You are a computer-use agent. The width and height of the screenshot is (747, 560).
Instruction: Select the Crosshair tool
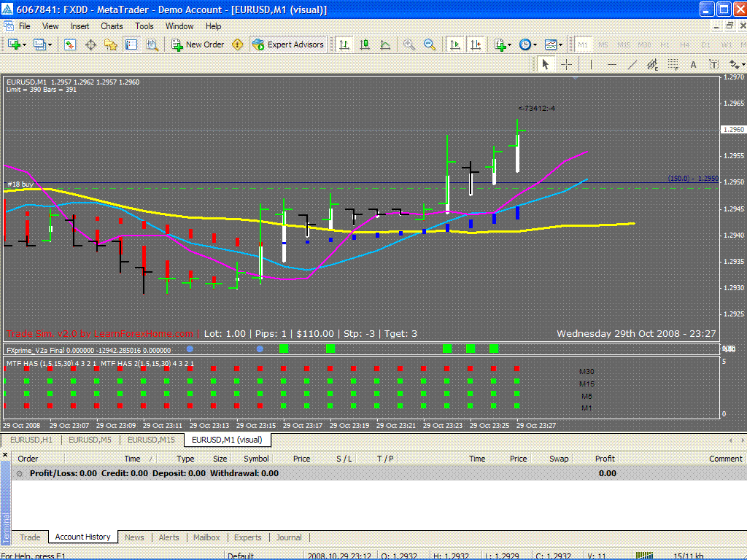pos(566,64)
